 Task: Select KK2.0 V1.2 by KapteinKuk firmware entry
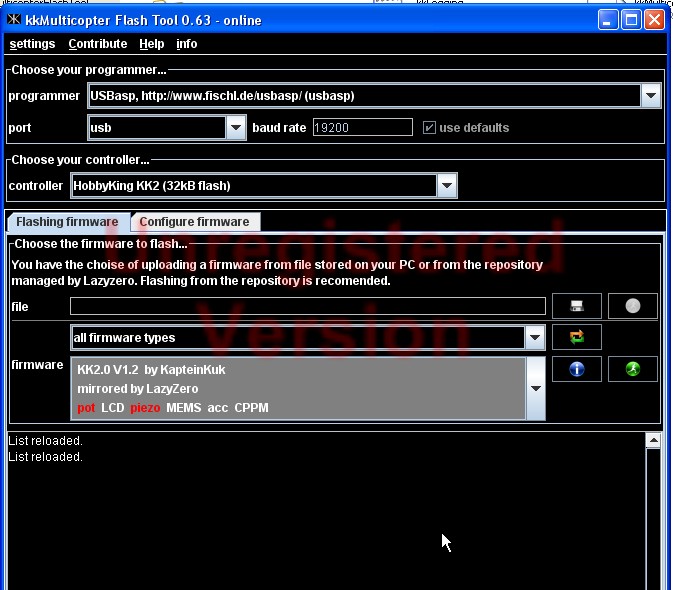[298, 388]
